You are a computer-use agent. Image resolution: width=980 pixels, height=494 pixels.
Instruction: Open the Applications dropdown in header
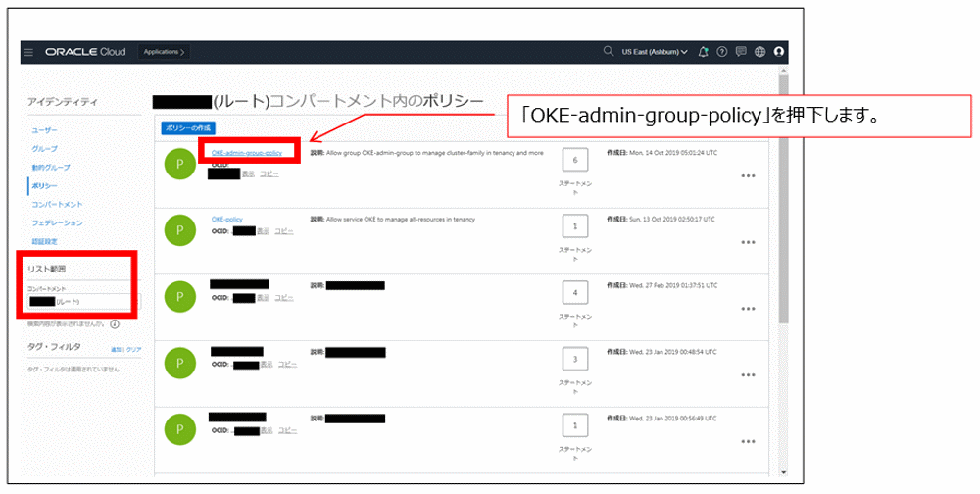coord(164,52)
